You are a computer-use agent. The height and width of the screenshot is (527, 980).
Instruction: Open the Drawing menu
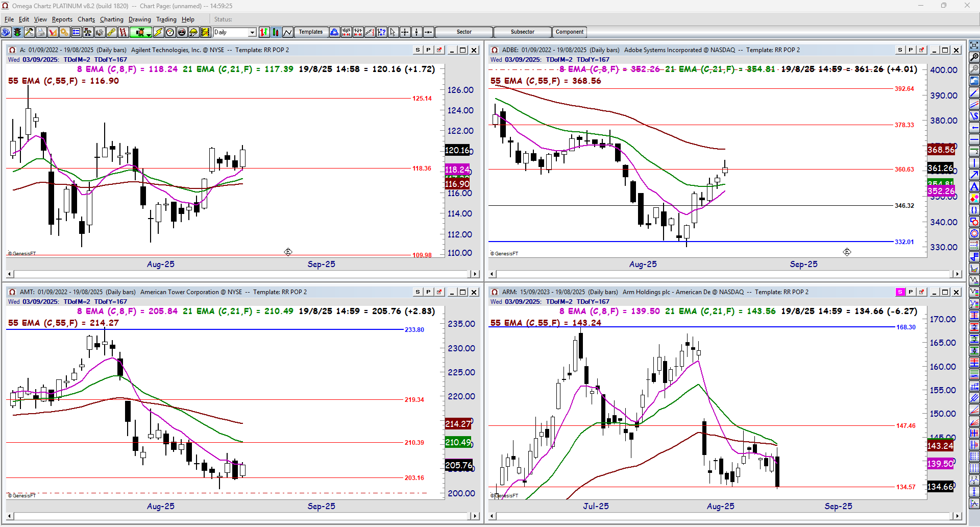(x=140, y=19)
